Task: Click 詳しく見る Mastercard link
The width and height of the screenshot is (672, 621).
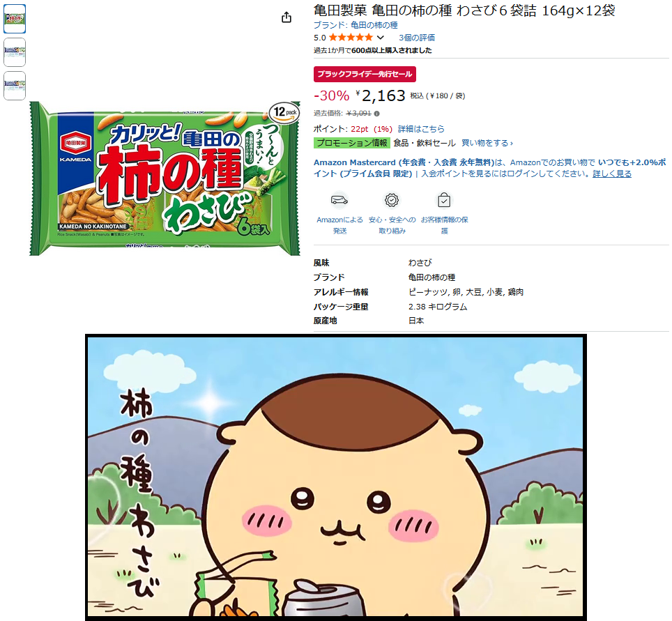Action: click(x=611, y=174)
